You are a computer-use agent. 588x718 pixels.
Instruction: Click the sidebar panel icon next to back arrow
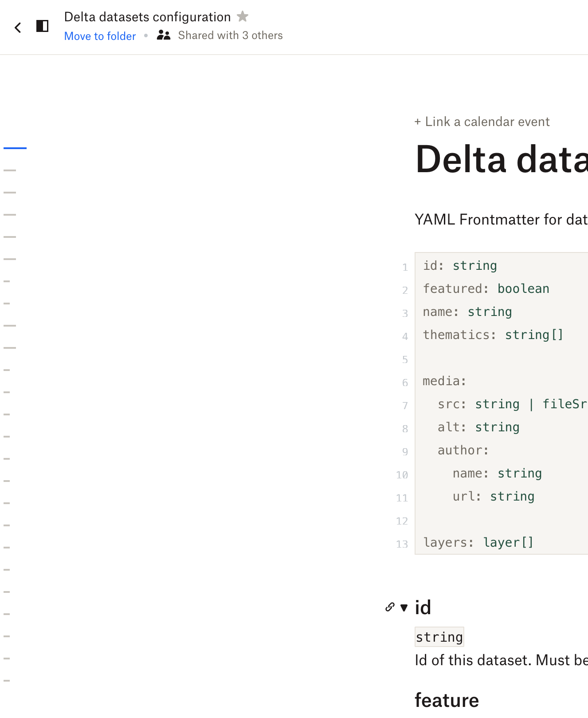tap(43, 27)
